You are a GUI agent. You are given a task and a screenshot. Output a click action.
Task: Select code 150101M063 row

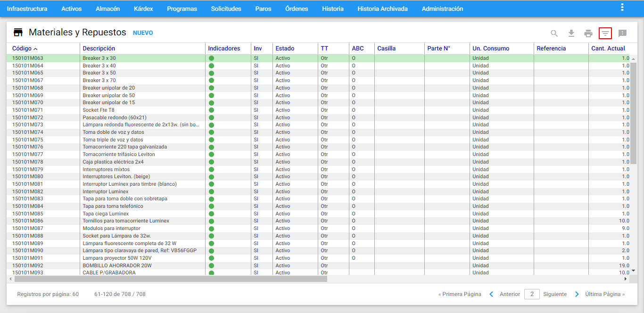[x=318, y=58]
